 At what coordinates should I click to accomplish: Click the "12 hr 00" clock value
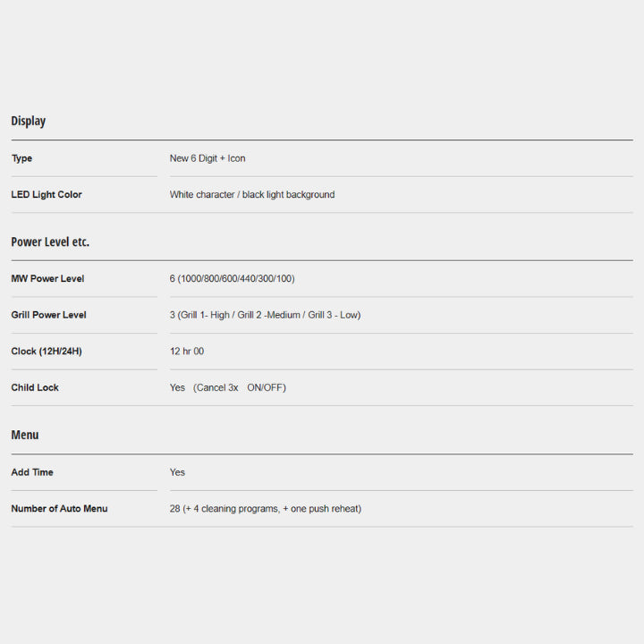click(187, 352)
